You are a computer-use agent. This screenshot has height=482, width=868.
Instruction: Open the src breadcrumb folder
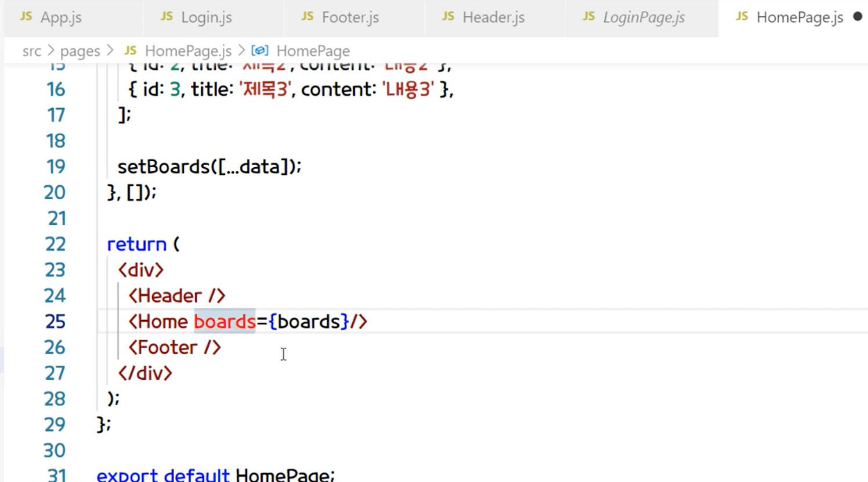(x=32, y=51)
